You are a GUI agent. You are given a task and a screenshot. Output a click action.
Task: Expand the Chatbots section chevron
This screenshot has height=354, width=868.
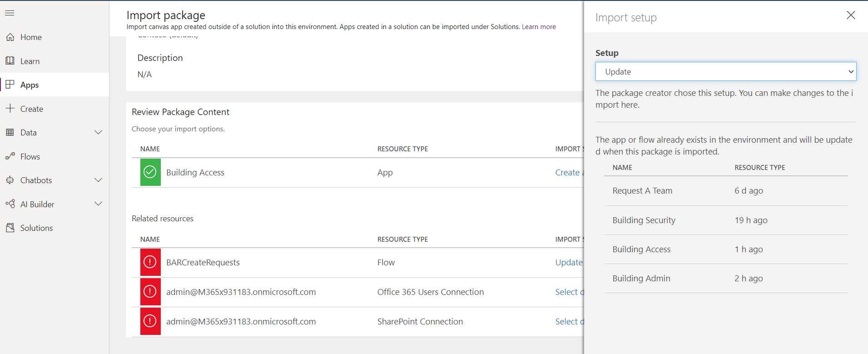point(98,180)
